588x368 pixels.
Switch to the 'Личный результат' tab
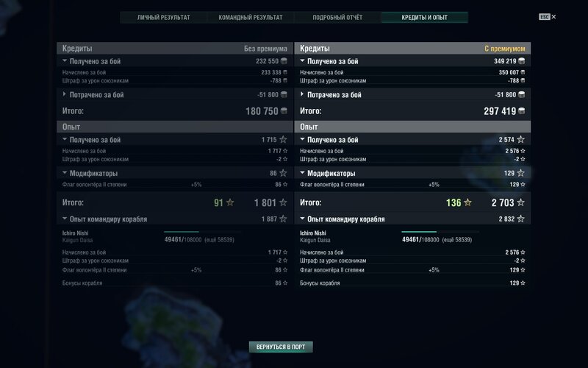point(163,17)
